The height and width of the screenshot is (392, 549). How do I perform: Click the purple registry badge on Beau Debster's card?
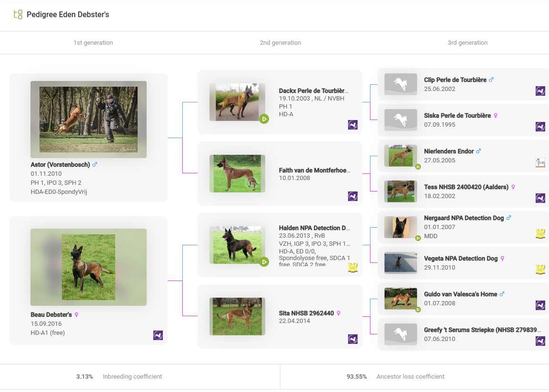pos(158,335)
